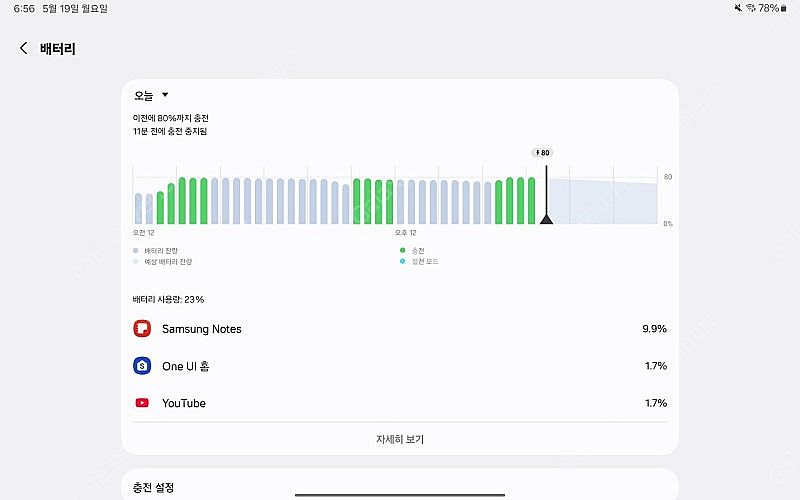800x500 pixels.
Task: Tap the blue 절전 모드 legend dot
Action: click(x=403, y=261)
